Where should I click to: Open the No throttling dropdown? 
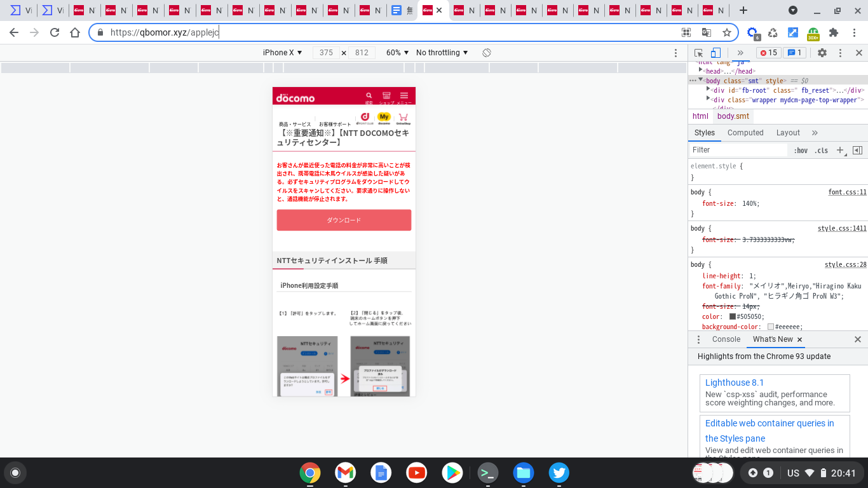tap(442, 53)
